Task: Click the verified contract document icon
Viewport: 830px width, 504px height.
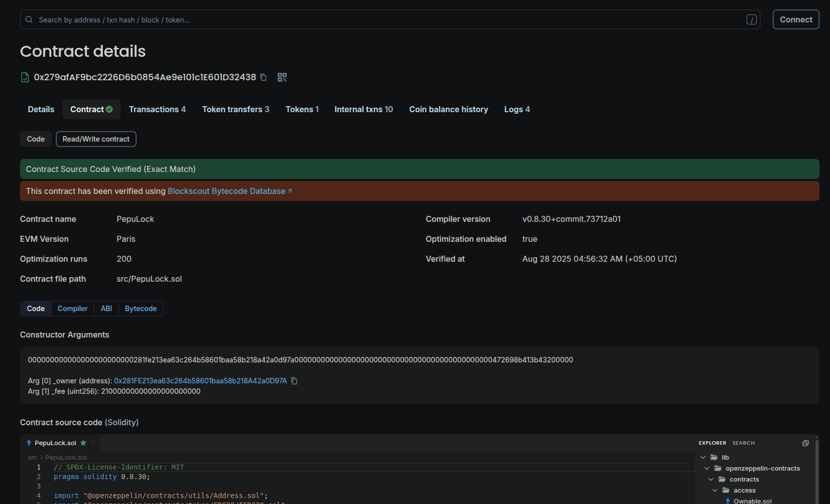Action: pos(25,77)
